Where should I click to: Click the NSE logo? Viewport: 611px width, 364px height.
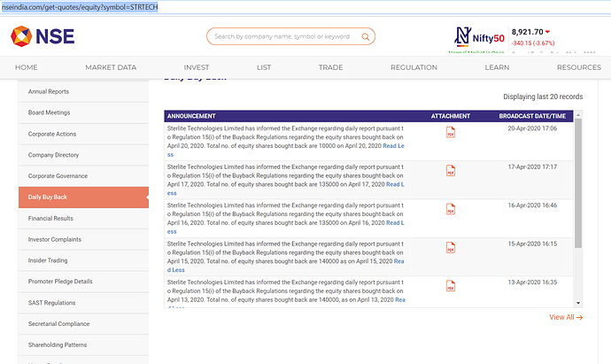43,36
